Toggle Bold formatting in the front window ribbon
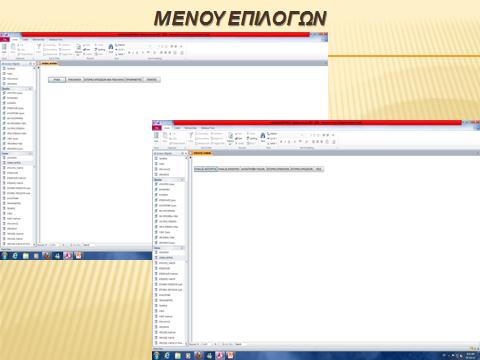 tap(281, 142)
